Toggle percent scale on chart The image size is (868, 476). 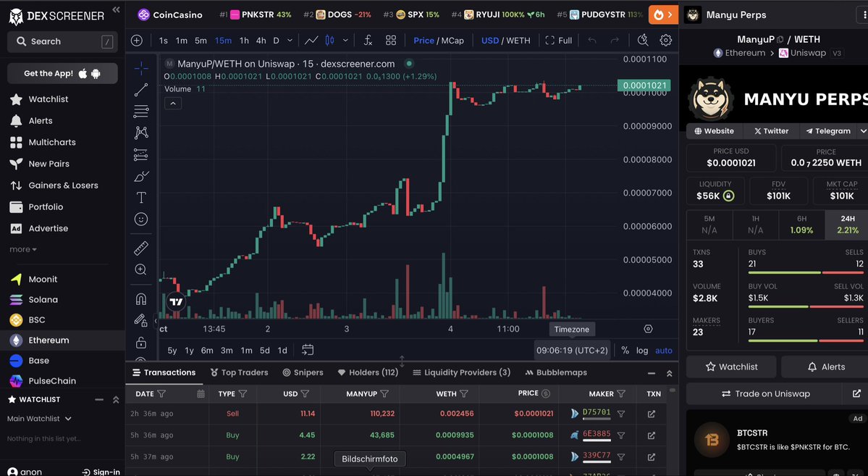[625, 351]
